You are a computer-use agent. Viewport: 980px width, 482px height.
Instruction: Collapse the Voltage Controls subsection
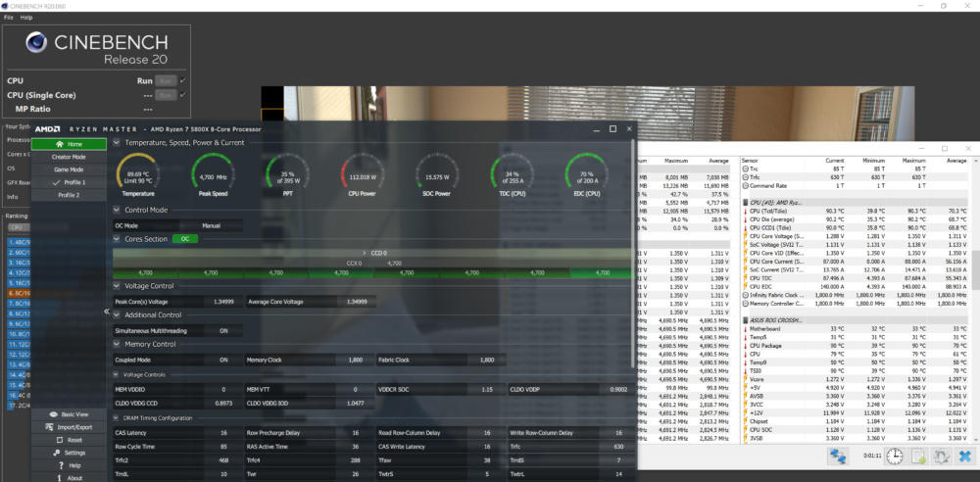click(x=117, y=374)
